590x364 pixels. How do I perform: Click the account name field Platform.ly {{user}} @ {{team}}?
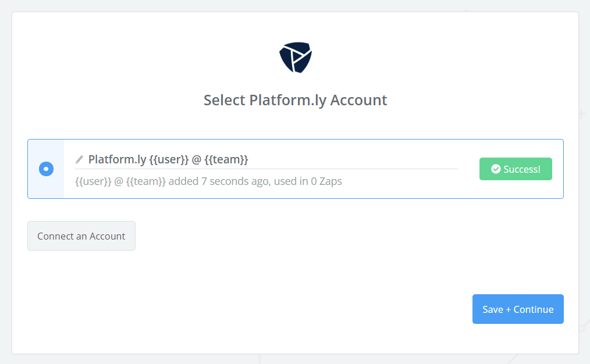[168, 159]
